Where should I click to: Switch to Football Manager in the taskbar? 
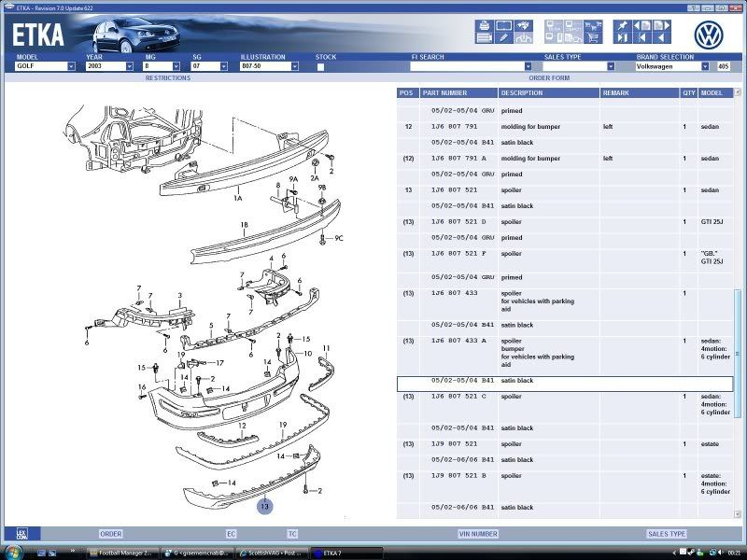[x=123, y=553]
